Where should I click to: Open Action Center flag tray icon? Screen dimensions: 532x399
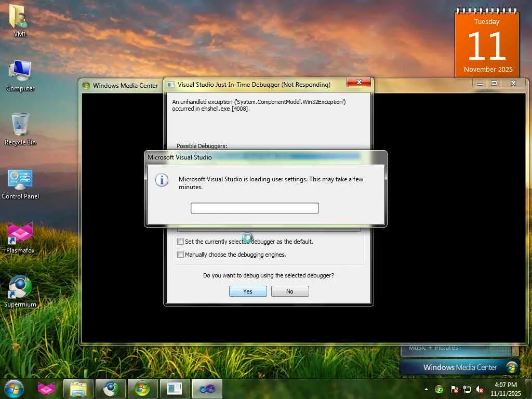pos(454,389)
